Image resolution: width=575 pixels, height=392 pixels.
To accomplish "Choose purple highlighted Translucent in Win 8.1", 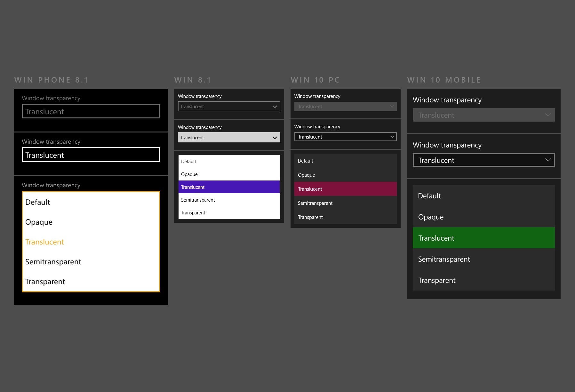I will pos(229,187).
